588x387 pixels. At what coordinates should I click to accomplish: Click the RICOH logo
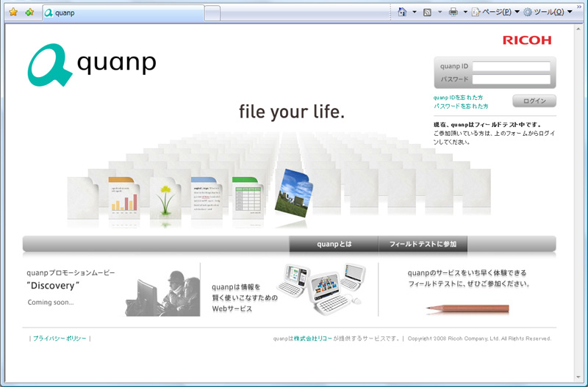tap(527, 40)
